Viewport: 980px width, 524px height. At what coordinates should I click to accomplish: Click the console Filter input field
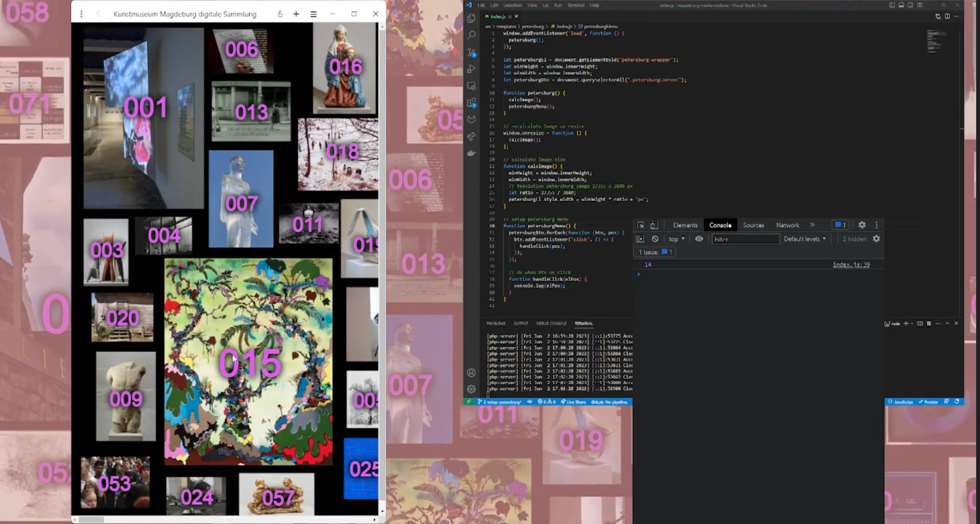click(x=745, y=239)
